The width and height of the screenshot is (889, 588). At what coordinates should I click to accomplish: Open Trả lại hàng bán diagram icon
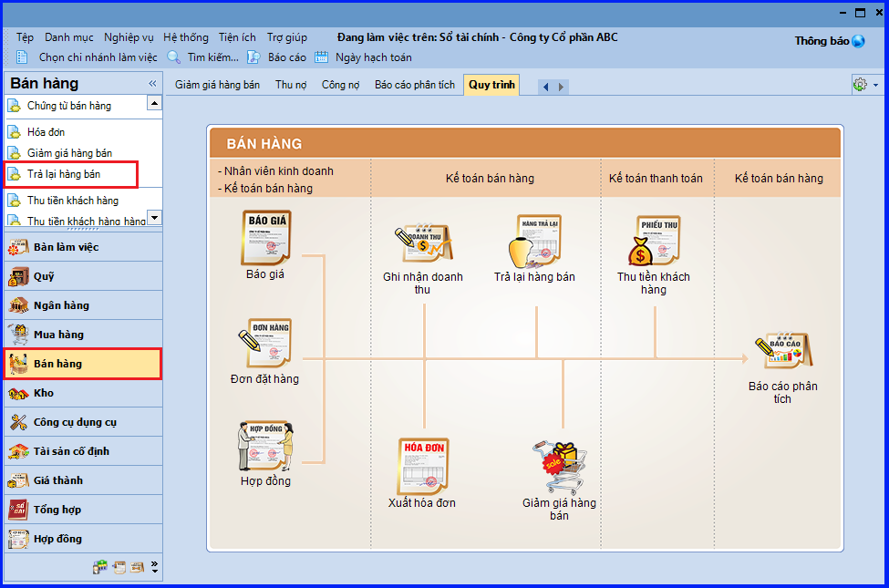point(534,241)
